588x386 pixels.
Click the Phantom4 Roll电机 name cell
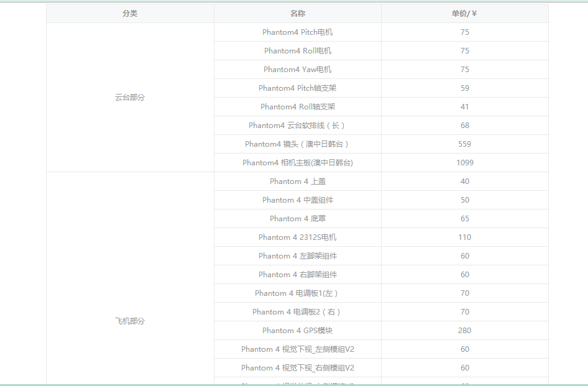[x=297, y=50]
